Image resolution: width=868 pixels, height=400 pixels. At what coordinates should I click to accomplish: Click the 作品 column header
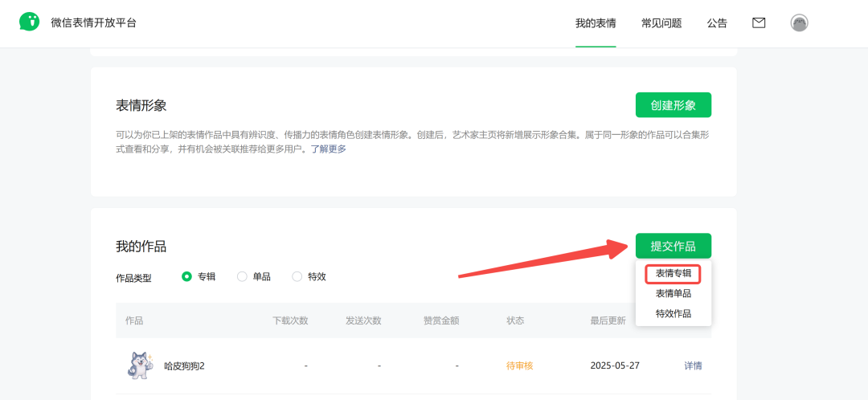pos(134,321)
